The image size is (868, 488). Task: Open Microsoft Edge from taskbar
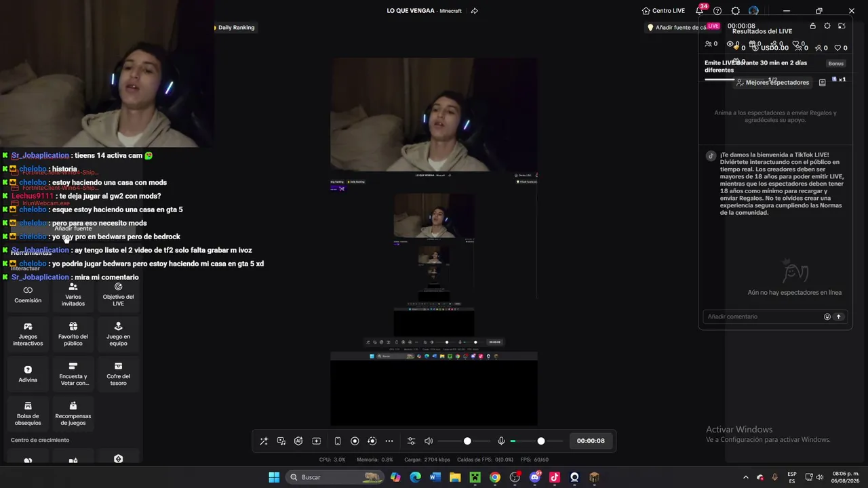pyautogui.click(x=415, y=477)
